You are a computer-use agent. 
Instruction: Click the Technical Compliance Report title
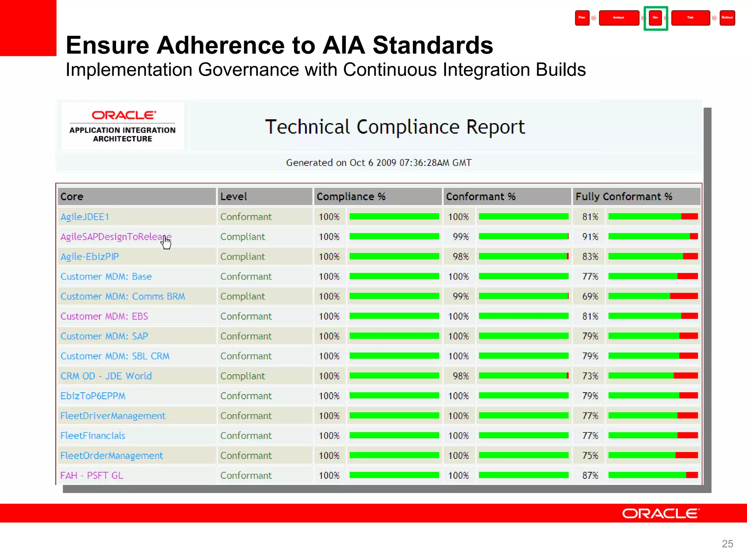click(x=395, y=127)
